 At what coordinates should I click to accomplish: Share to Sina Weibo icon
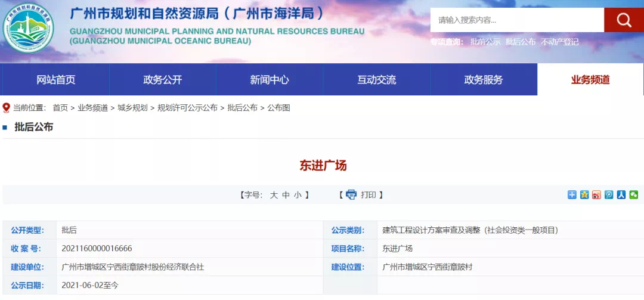(x=596, y=195)
